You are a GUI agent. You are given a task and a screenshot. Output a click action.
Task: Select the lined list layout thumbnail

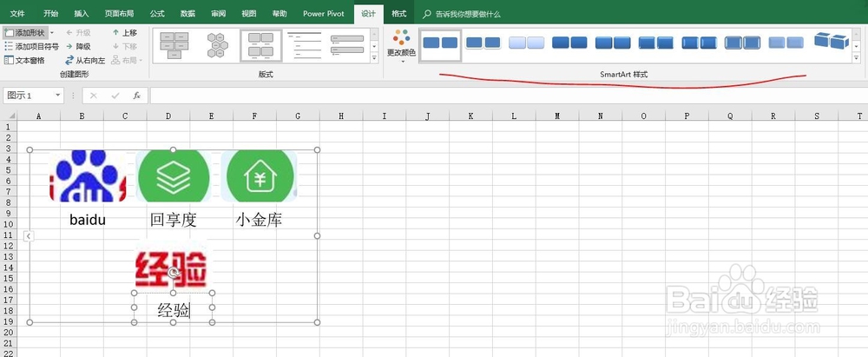[x=304, y=45]
